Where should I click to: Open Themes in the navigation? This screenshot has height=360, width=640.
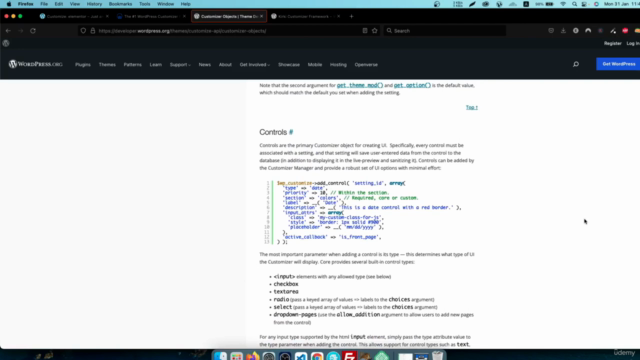pos(107,64)
